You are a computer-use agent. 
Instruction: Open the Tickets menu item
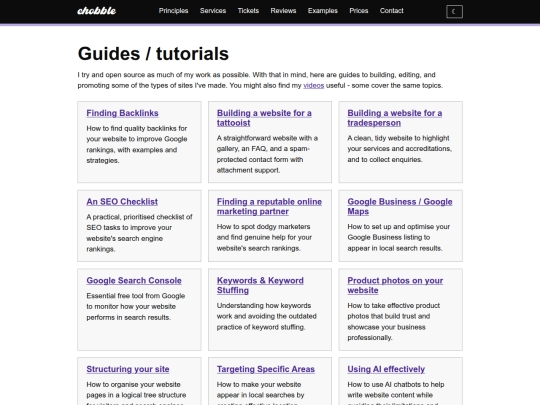248,11
